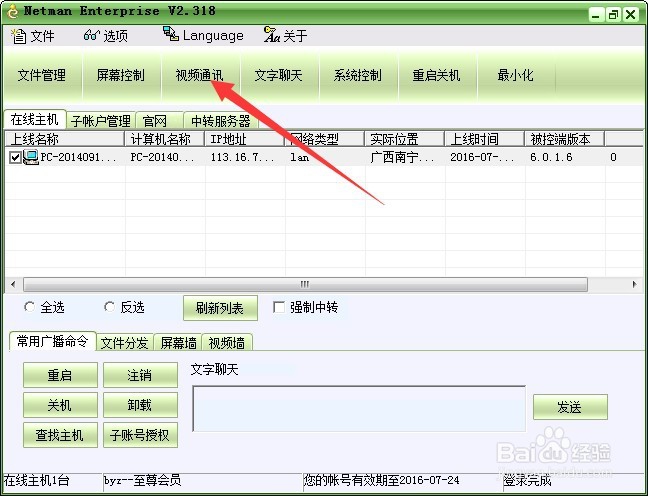The height and width of the screenshot is (496, 648).
Task: Click status bar text 登录完成
Action: [x=527, y=481]
